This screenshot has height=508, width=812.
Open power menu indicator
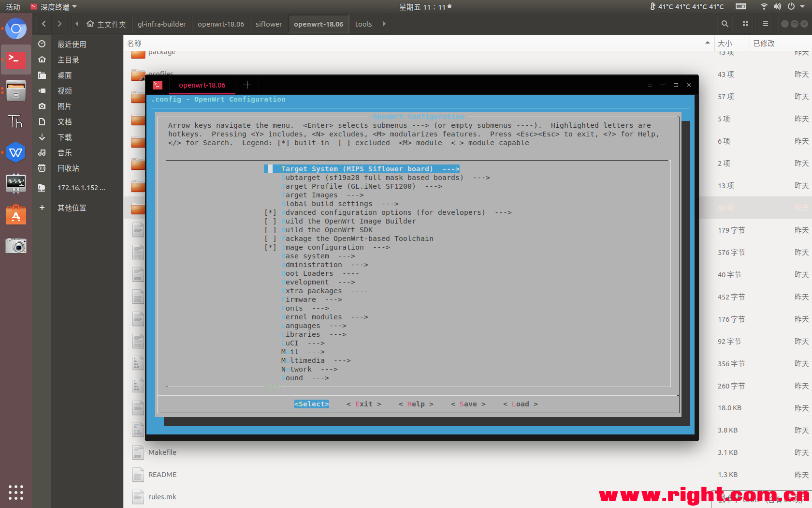click(x=791, y=7)
